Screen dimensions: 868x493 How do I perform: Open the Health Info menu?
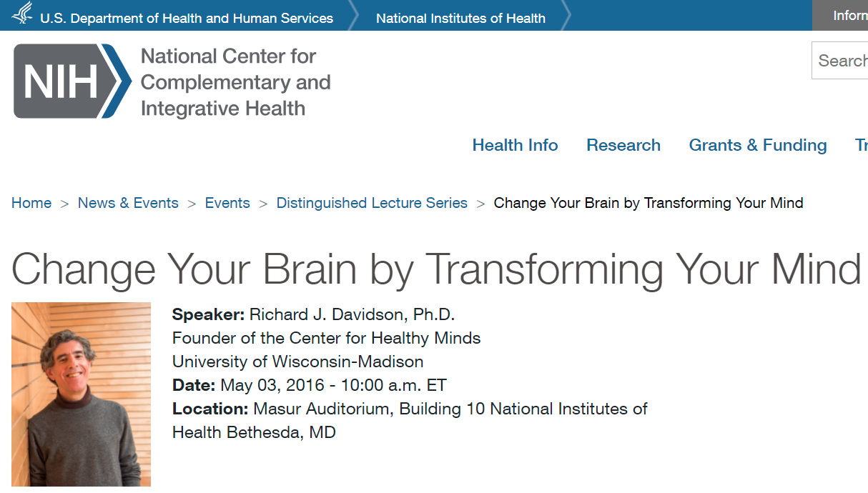coord(515,145)
